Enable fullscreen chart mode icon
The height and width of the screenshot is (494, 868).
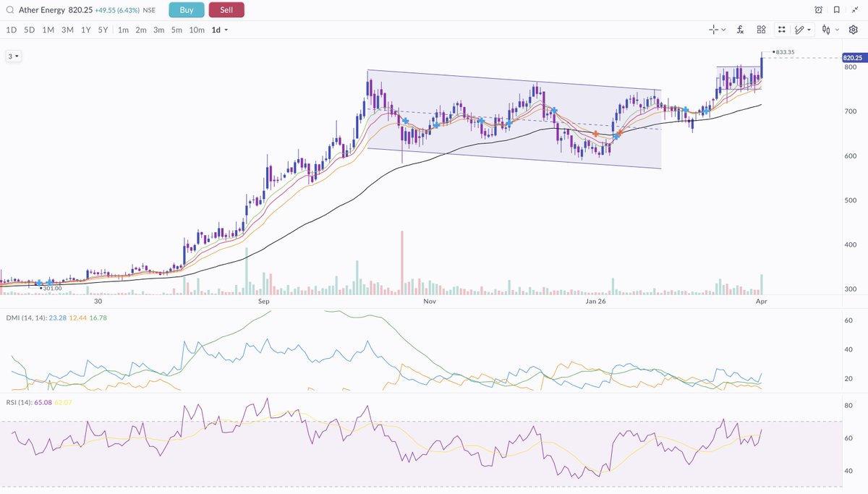point(781,30)
